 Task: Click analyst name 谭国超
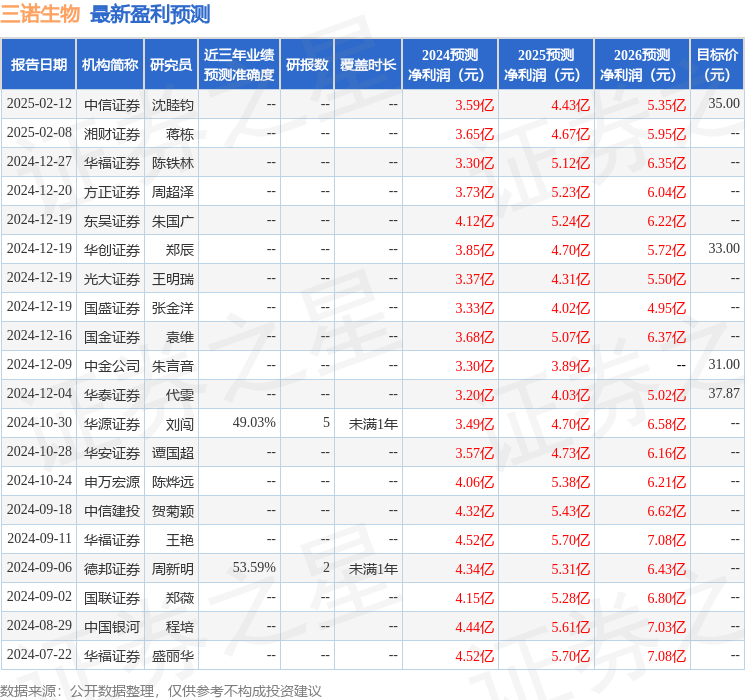coord(172,452)
